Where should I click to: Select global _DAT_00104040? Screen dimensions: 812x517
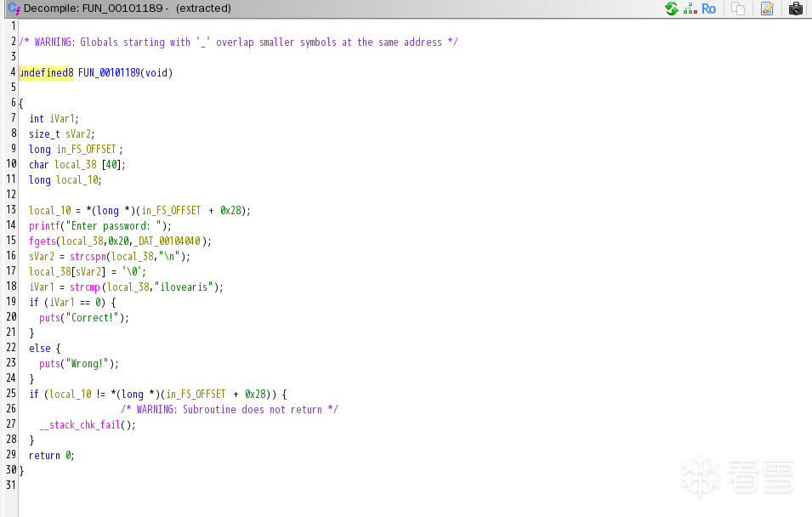pos(168,241)
